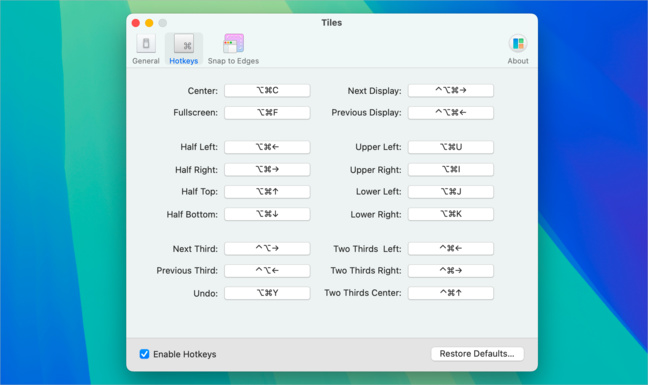Click the Next Third hotkey field
The image size is (648, 385).
pyautogui.click(x=267, y=248)
